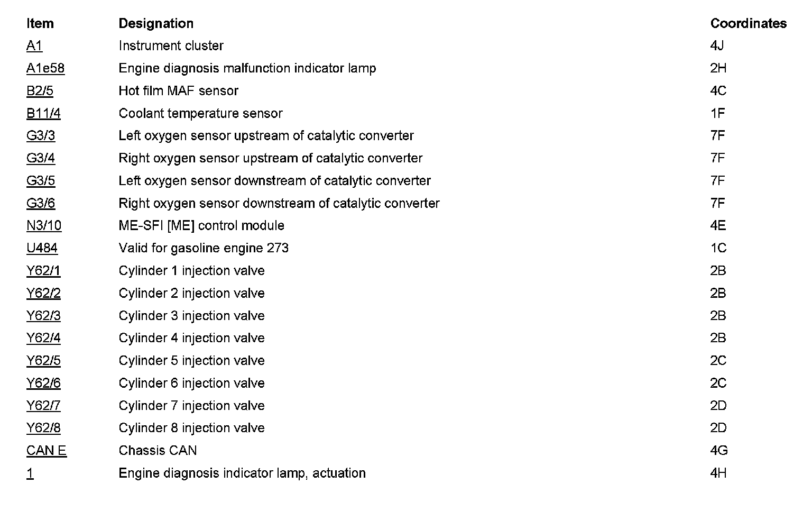This screenshot has height=511, width=812.
Task: Click the U484 item link
Action: [42, 248]
